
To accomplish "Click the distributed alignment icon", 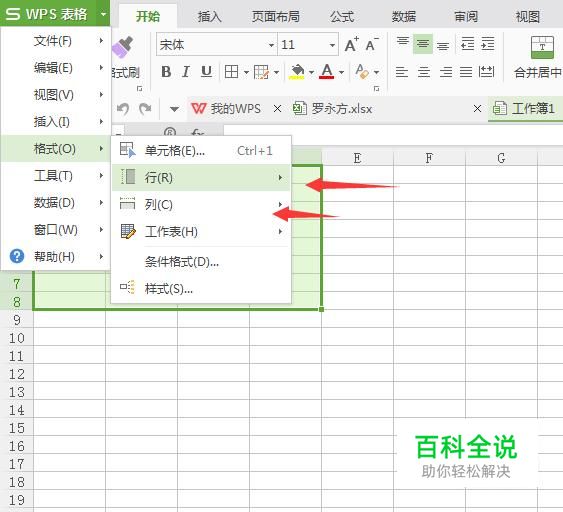I will (487, 72).
